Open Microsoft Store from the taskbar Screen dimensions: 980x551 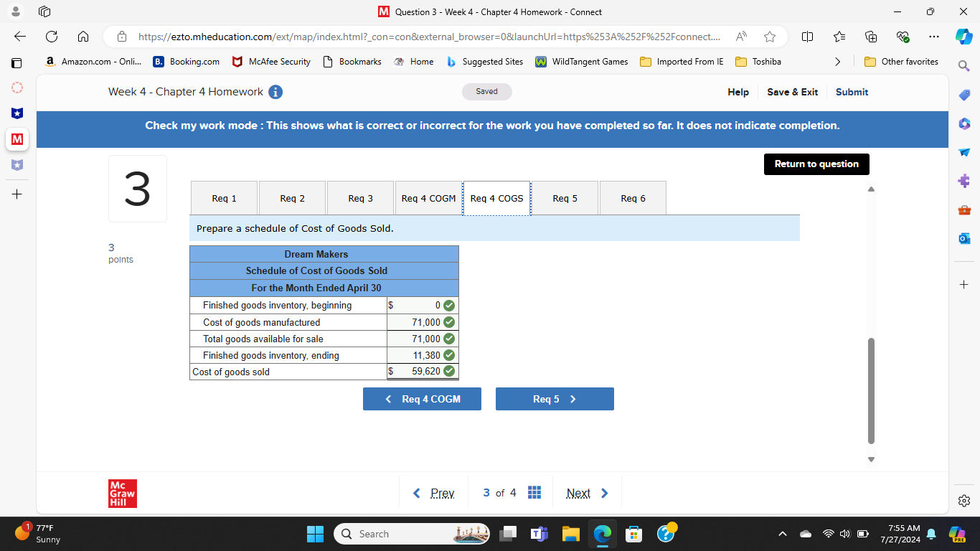pyautogui.click(x=634, y=534)
